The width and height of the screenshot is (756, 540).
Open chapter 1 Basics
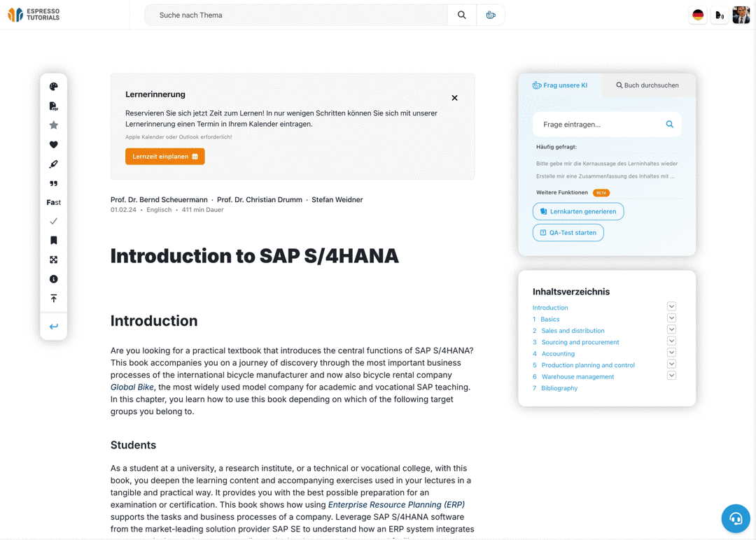click(x=546, y=319)
